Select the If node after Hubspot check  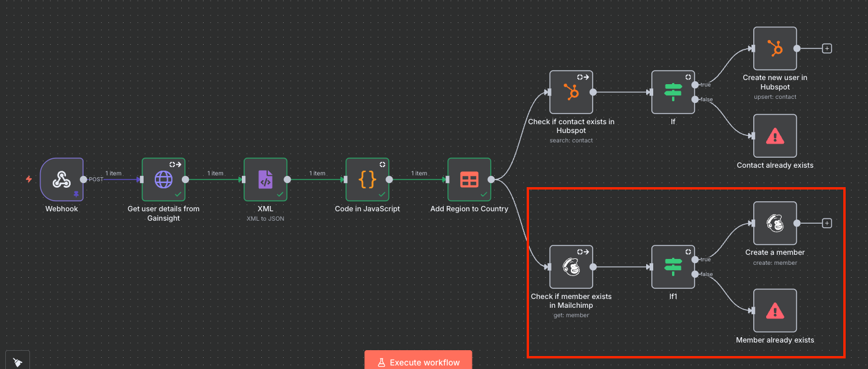point(673,92)
